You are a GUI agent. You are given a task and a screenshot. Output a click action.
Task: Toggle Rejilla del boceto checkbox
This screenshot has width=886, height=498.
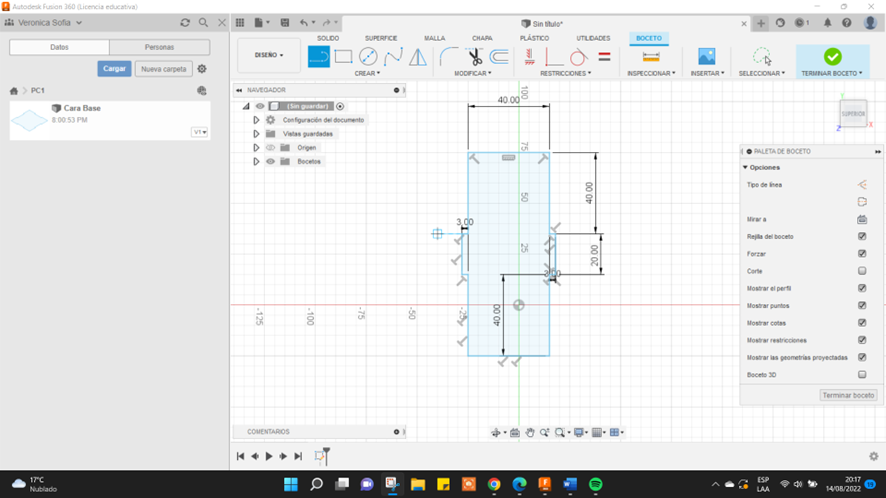coord(862,236)
